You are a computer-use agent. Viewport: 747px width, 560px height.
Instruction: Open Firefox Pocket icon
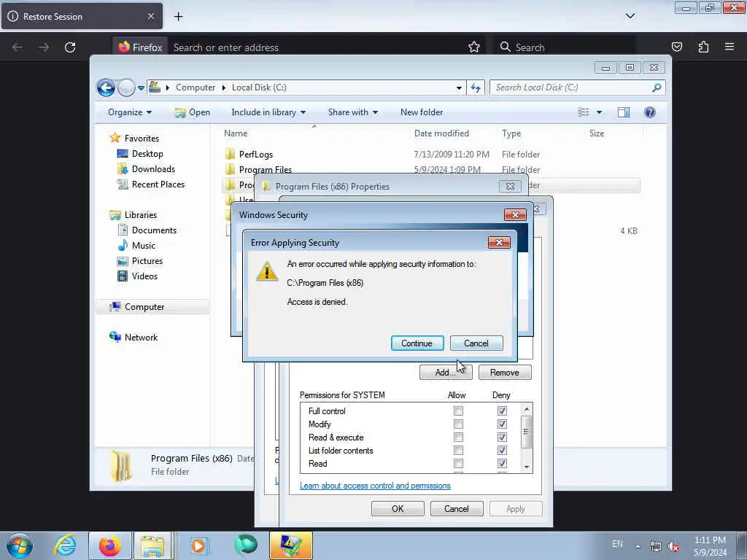[x=676, y=47]
